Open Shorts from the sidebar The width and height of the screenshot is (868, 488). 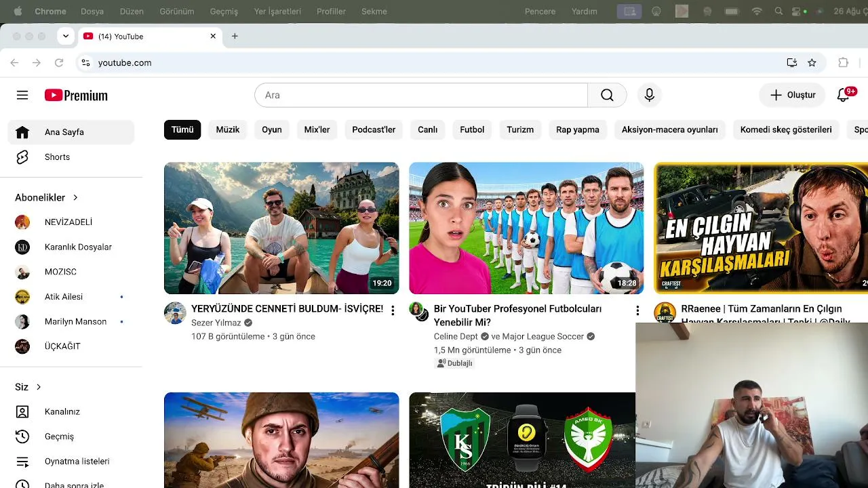pos(71,157)
